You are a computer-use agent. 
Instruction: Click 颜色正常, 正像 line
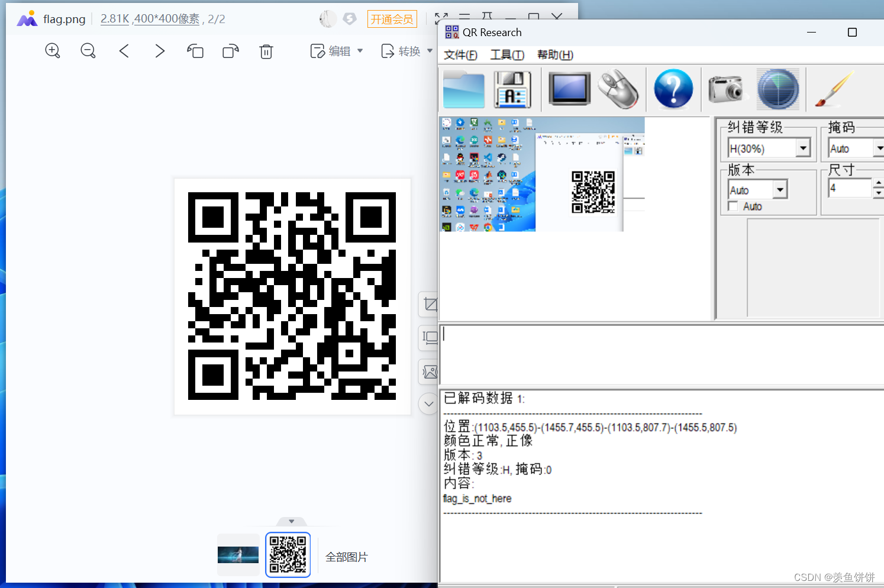(488, 441)
